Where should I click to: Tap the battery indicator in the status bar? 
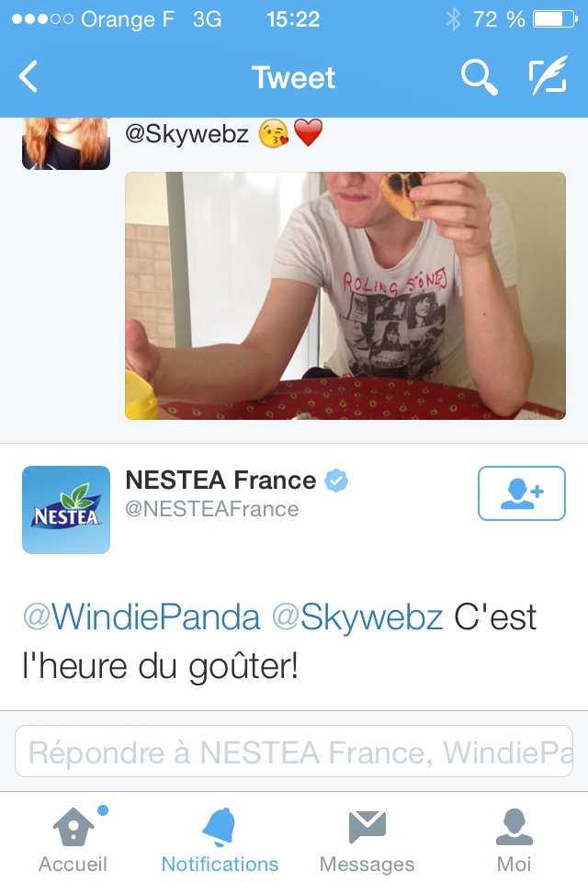click(x=555, y=19)
